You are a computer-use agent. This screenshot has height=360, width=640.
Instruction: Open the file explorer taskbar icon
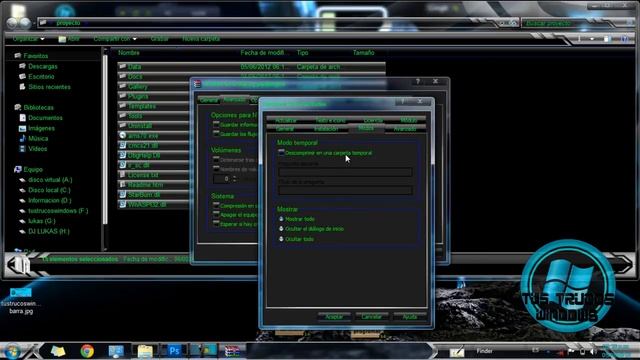pos(145,351)
